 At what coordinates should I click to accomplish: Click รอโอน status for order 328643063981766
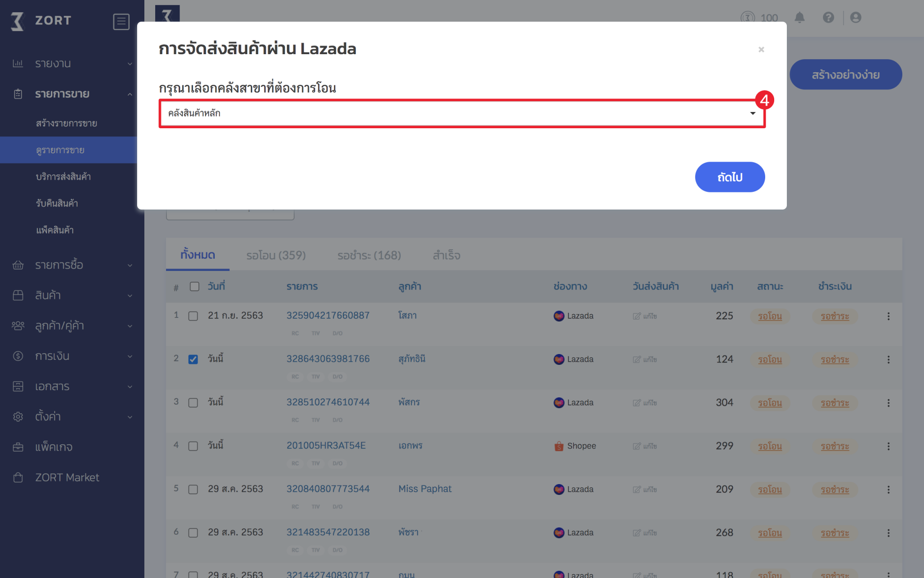770,360
